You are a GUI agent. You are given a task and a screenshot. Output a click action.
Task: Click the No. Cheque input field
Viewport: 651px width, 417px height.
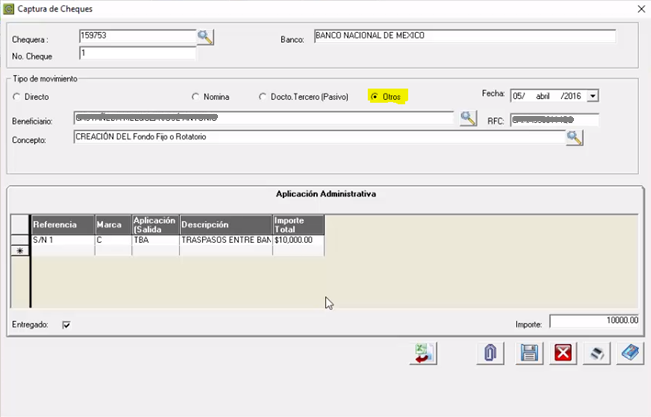pos(136,53)
